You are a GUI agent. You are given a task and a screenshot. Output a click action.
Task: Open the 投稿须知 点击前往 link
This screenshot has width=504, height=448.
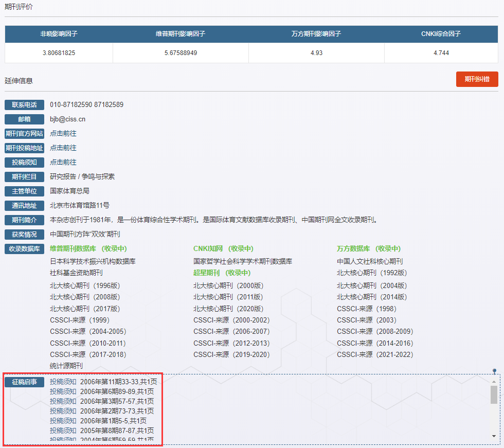click(x=63, y=163)
